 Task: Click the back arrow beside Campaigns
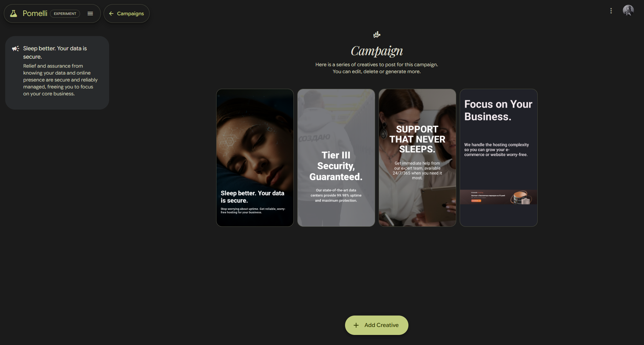pyautogui.click(x=111, y=14)
